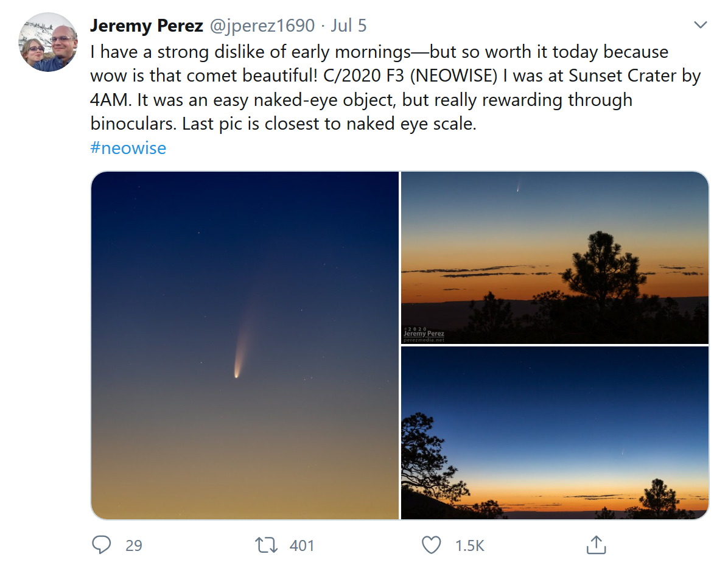
Task: Open the bottom-right wide twilight horizon photo
Action: click(555, 432)
